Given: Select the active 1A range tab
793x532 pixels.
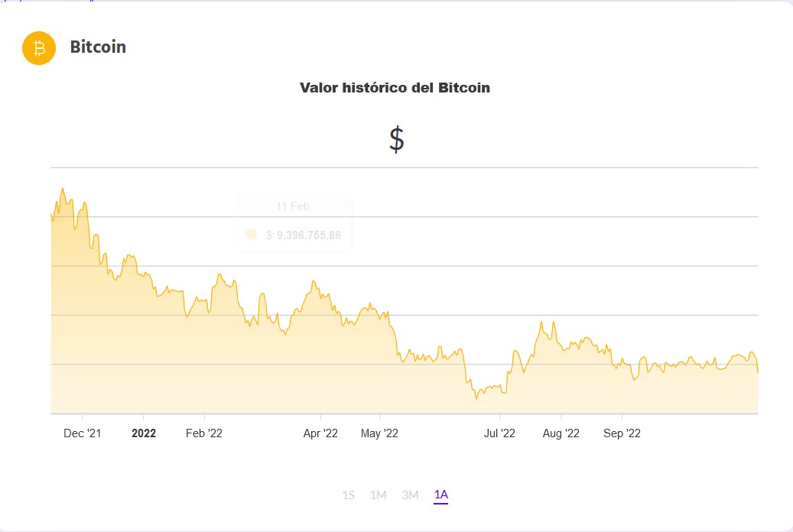Looking at the screenshot, I should [x=440, y=495].
